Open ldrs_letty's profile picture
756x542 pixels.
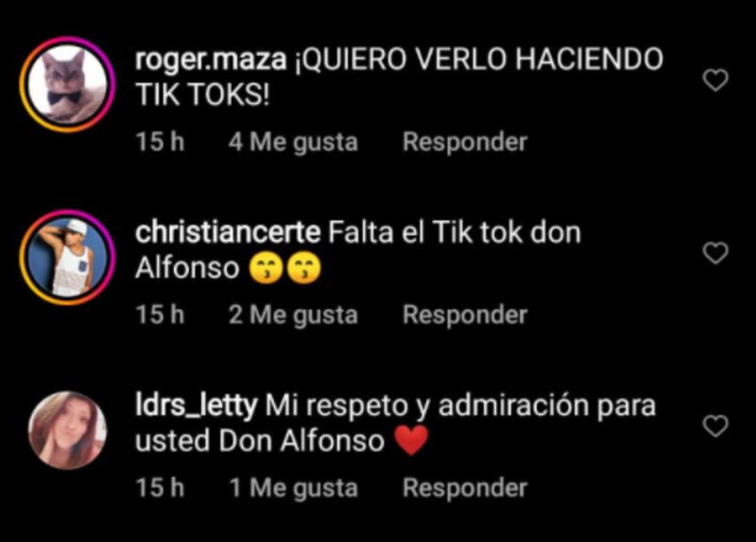(67, 431)
